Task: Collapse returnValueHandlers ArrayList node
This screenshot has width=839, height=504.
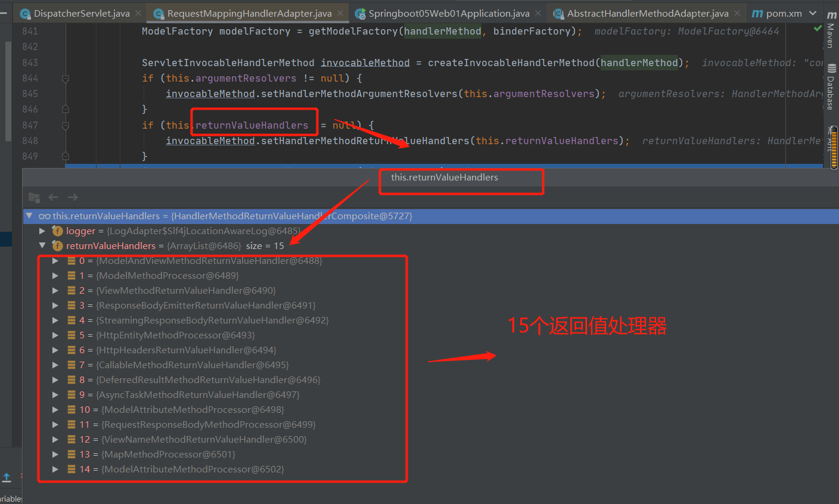Action: pyautogui.click(x=42, y=245)
